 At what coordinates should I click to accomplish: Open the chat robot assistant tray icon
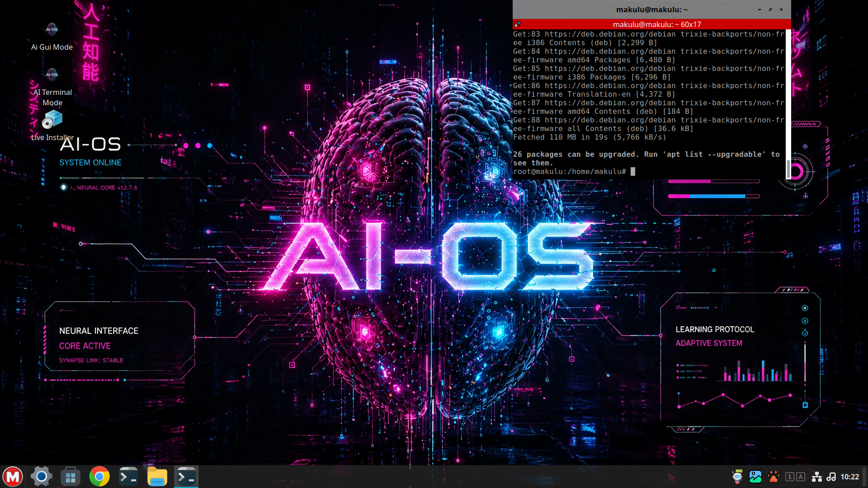pyautogui.click(x=737, y=477)
